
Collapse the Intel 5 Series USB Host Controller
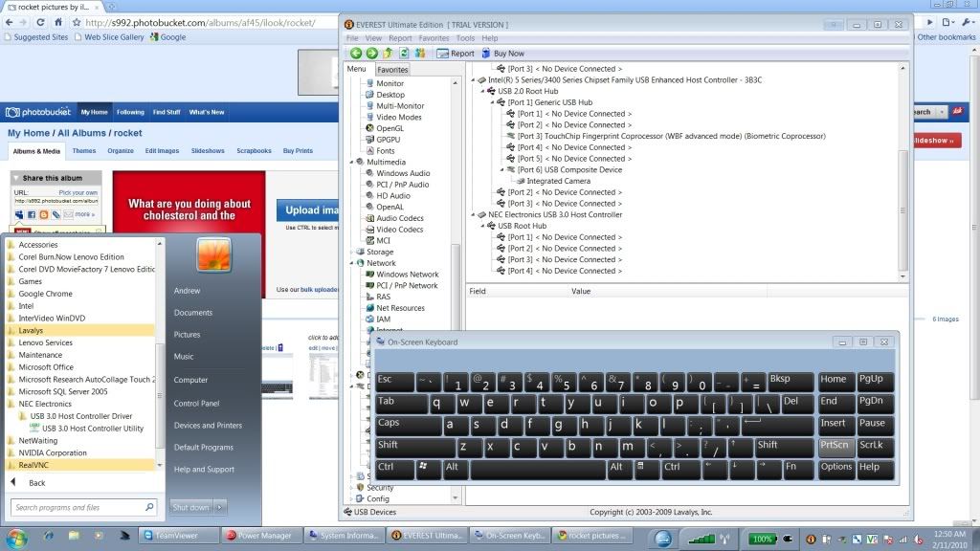coord(473,80)
